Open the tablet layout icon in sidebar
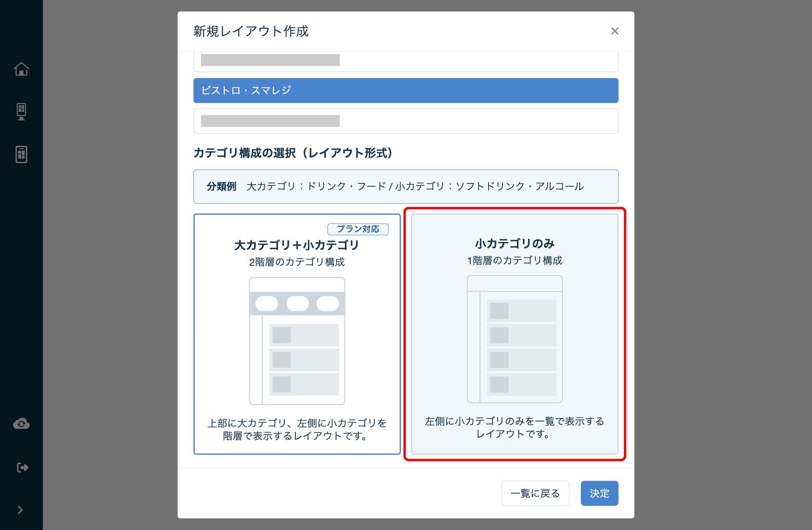This screenshot has height=530, width=812. point(21,154)
